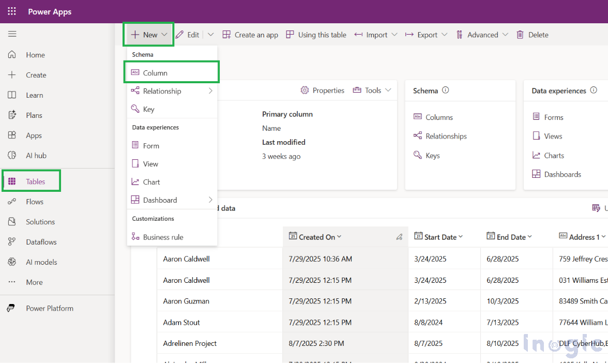Choose Chart from the New menu
This screenshot has height=364, width=608.
pyautogui.click(x=172, y=182)
